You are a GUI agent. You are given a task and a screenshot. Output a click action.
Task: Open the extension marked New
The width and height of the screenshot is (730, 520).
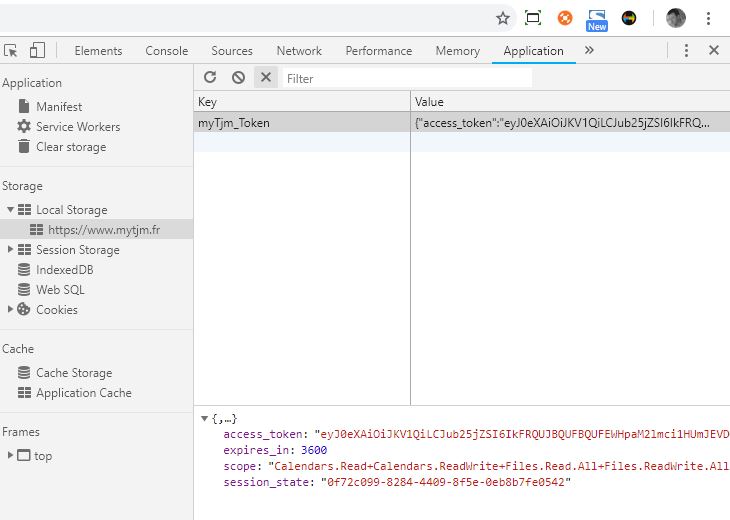pos(597,20)
